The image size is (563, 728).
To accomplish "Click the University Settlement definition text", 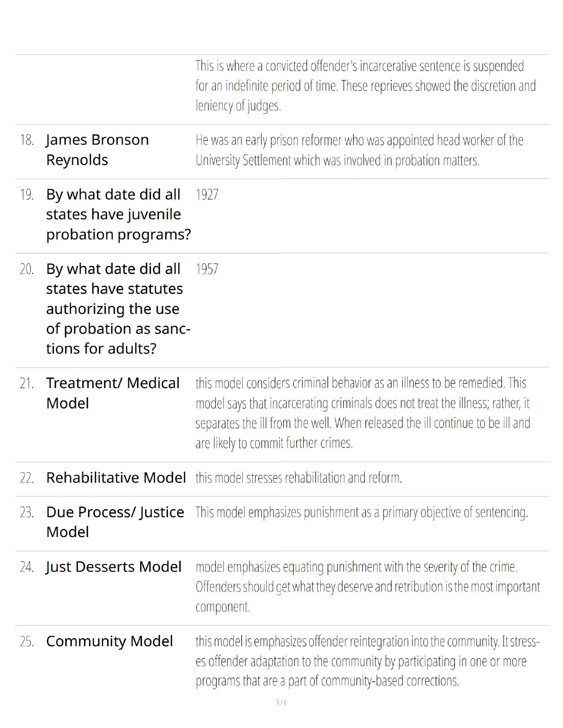I will pyautogui.click(x=359, y=150).
